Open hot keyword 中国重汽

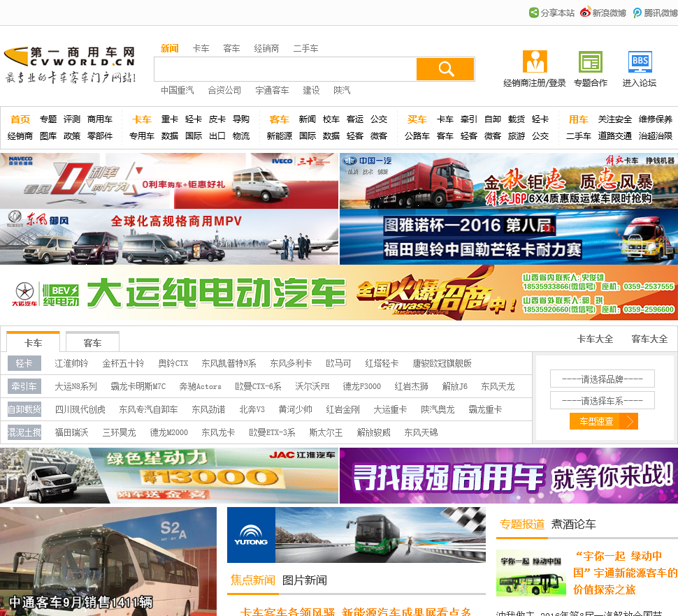click(x=178, y=90)
